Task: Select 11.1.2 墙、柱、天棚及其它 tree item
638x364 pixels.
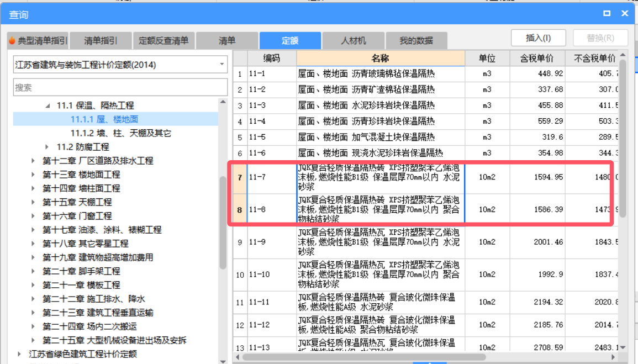Action: coord(121,133)
